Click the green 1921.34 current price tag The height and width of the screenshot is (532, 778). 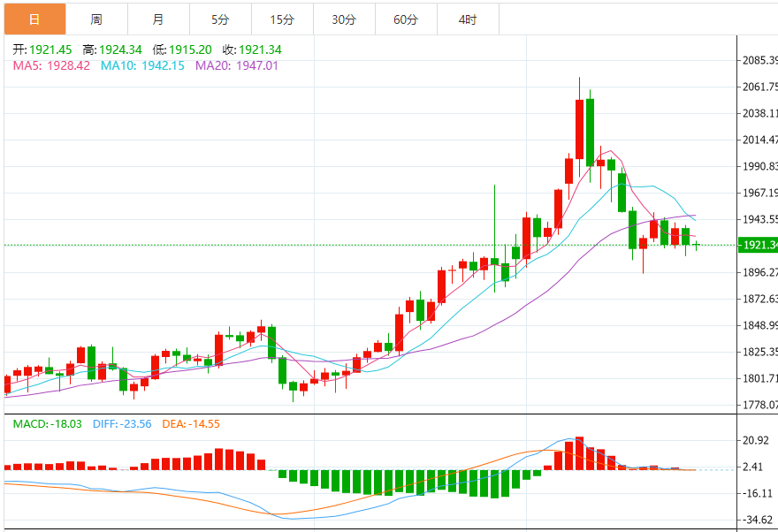(759, 245)
